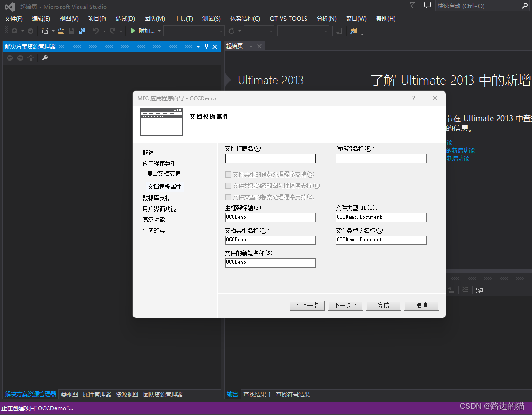Image resolution: width=532 pixels, height=415 pixels.
Task: Open the 帮助(H) menu
Action: (386, 19)
